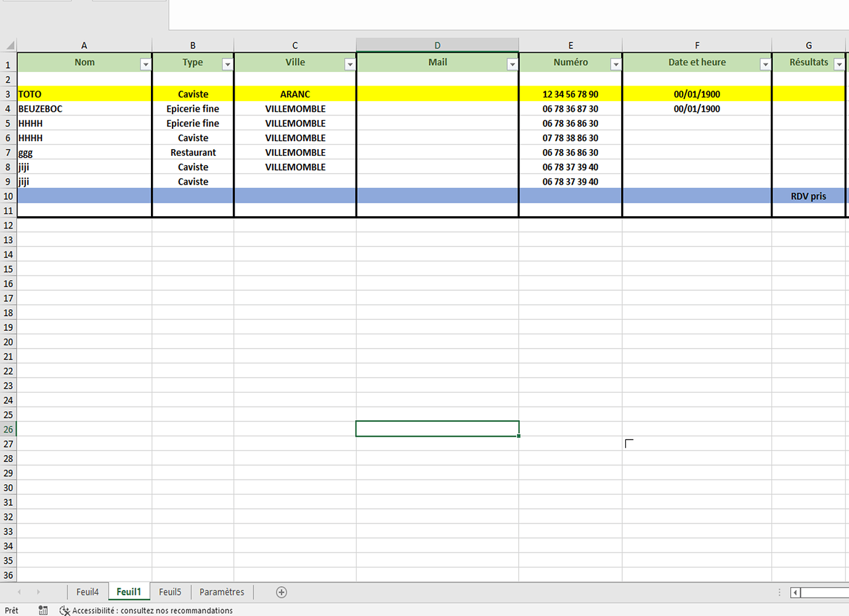Click the Prêt status indicator
This screenshot has height=616, width=849.
click(12, 610)
